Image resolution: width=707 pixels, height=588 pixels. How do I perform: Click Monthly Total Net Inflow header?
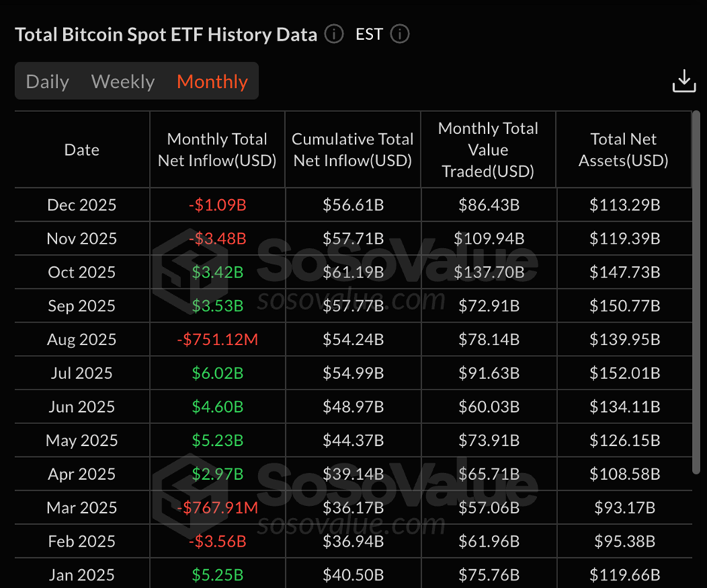point(217,150)
